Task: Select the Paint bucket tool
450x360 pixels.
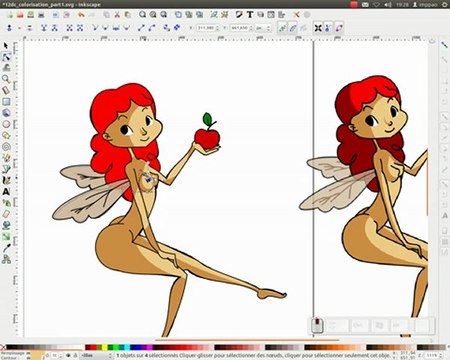Action: tap(6, 225)
